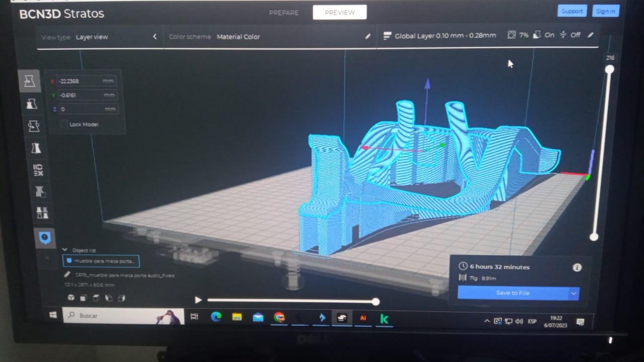Image resolution: width=644 pixels, height=362 pixels.
Task: Open the Material Color scheme selector
Action: [x=238, y=37]
